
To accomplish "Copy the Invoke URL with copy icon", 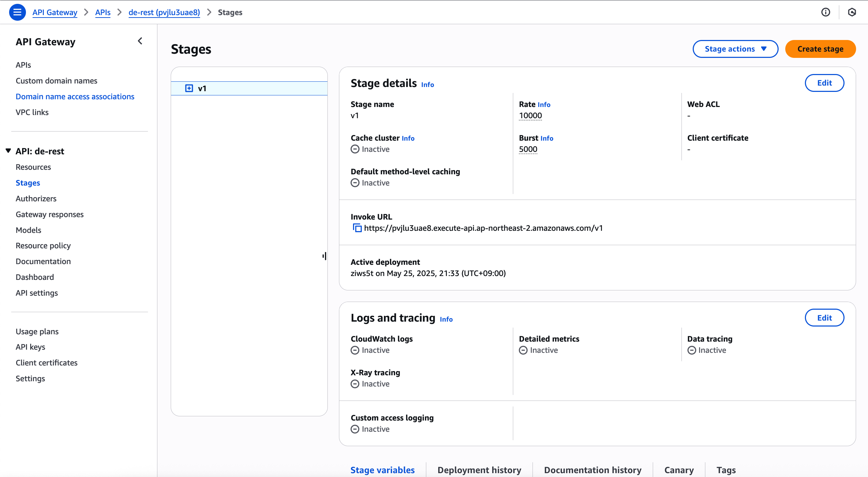I will (357, 228).
